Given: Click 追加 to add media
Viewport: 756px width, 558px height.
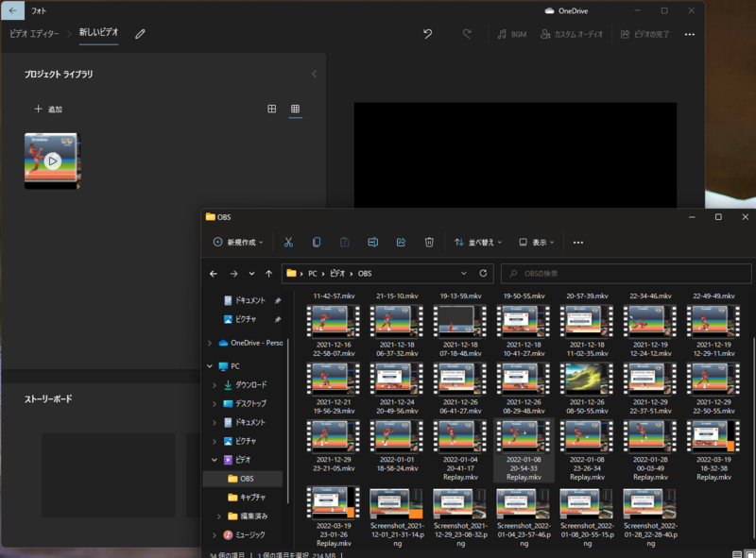Looking at the screenshot, I should click(x=48, y=109).
